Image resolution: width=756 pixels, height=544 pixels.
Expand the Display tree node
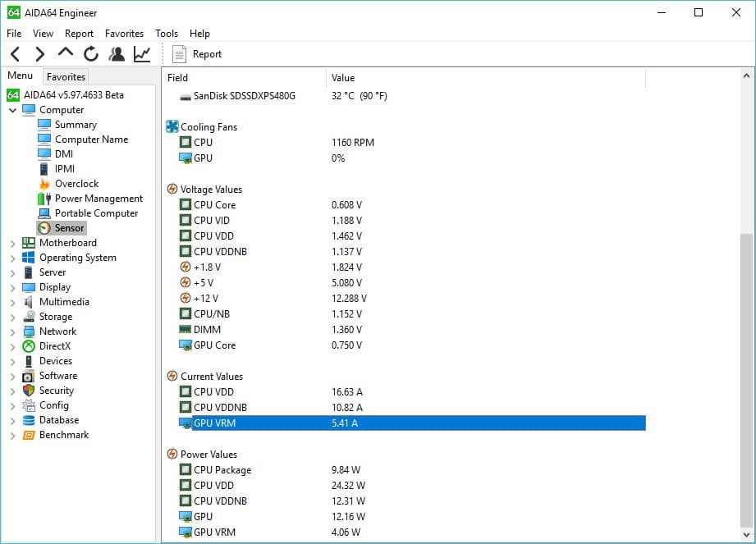pos(12,288)
